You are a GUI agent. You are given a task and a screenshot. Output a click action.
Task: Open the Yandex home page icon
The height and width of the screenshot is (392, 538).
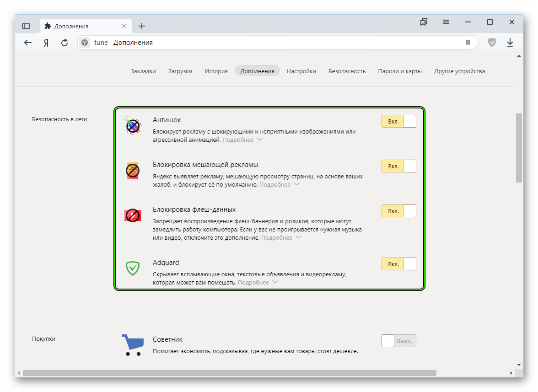click(46, 43)
